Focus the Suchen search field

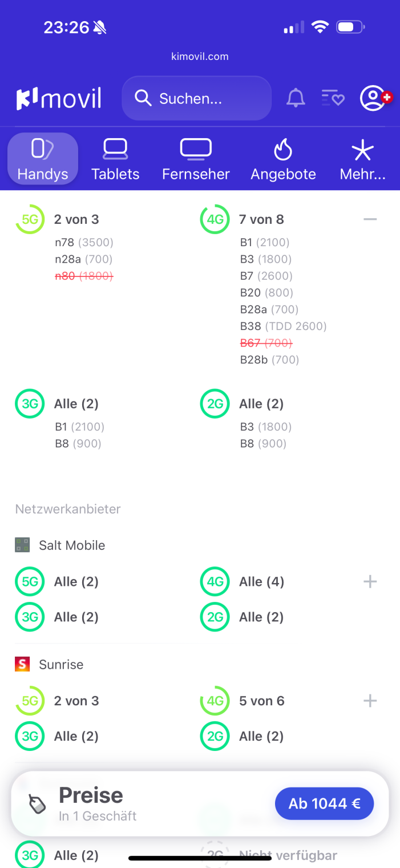pyautogui.click(x=196, y=99)
